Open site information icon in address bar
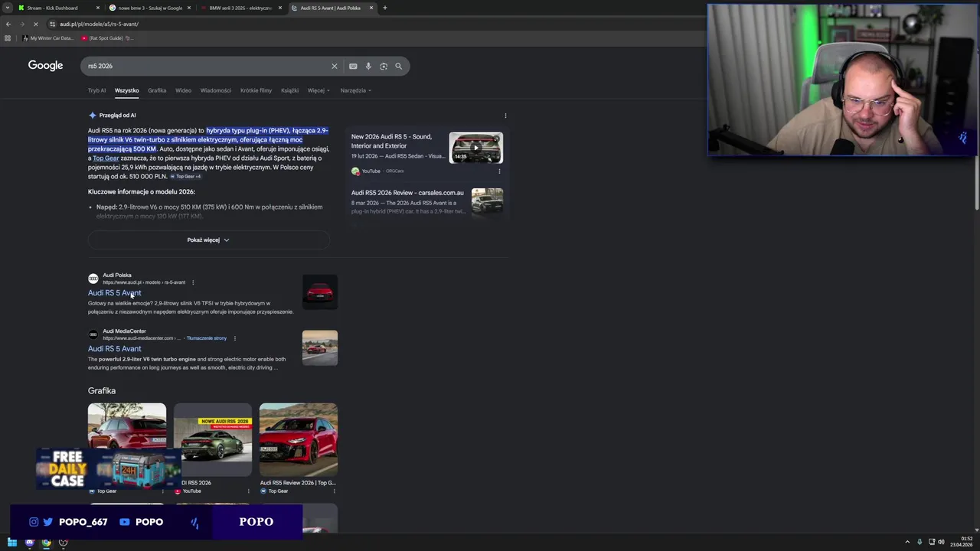Image resolution: width=980 pixels, height=551 pixels. click(x=53, y=24)
